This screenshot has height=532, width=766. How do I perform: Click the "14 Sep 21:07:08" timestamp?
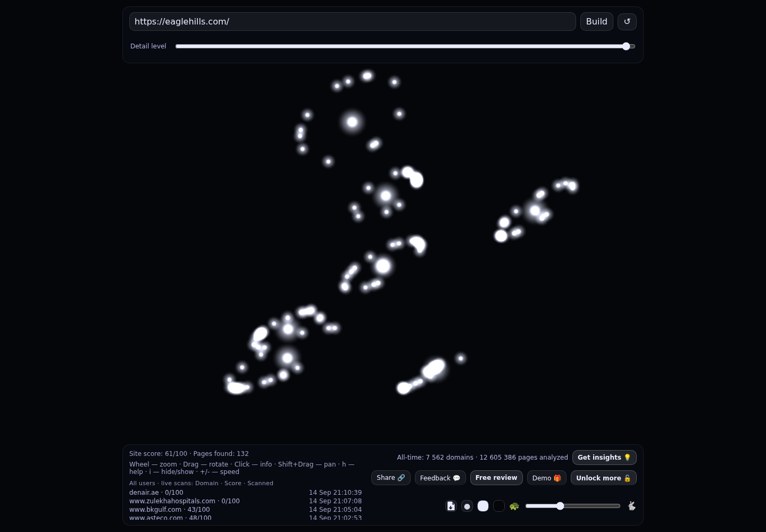(x=335, y=501)
